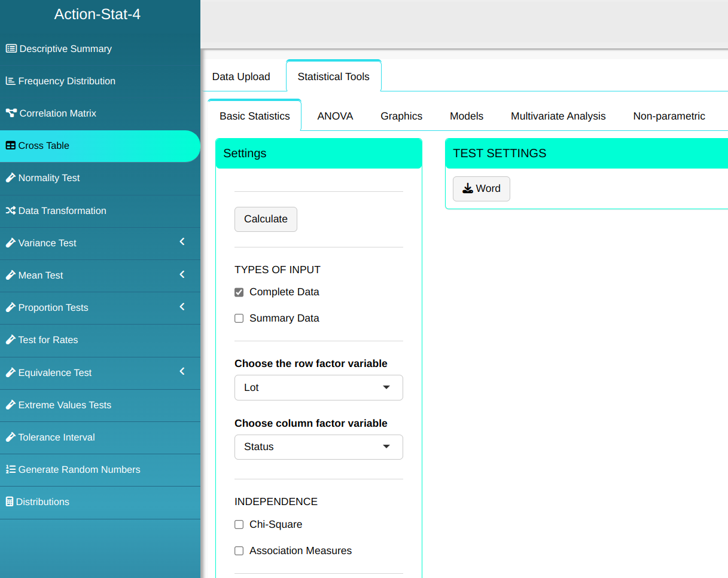728x578 pixels.
Task: Click the Distributions calculator icon
Action: 9,502
